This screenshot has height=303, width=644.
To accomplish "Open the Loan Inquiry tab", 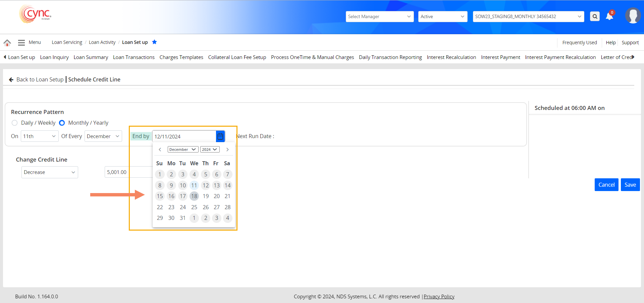I will [54, 57].
